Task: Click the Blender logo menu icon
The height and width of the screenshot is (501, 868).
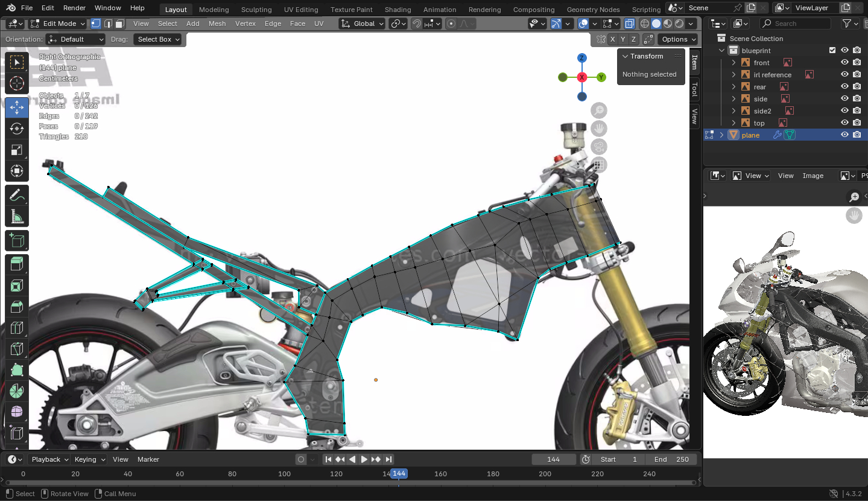Action: (x=10, y=8)
